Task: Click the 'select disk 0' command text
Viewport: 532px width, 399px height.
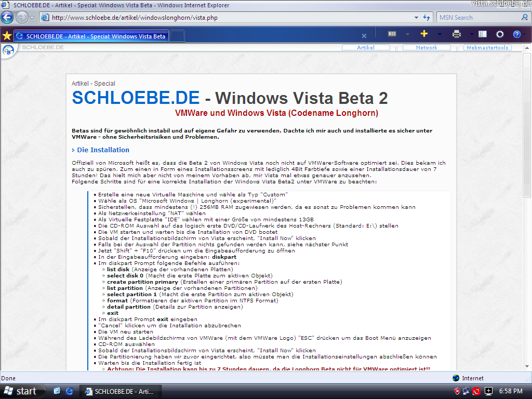Action: [125, 276]
